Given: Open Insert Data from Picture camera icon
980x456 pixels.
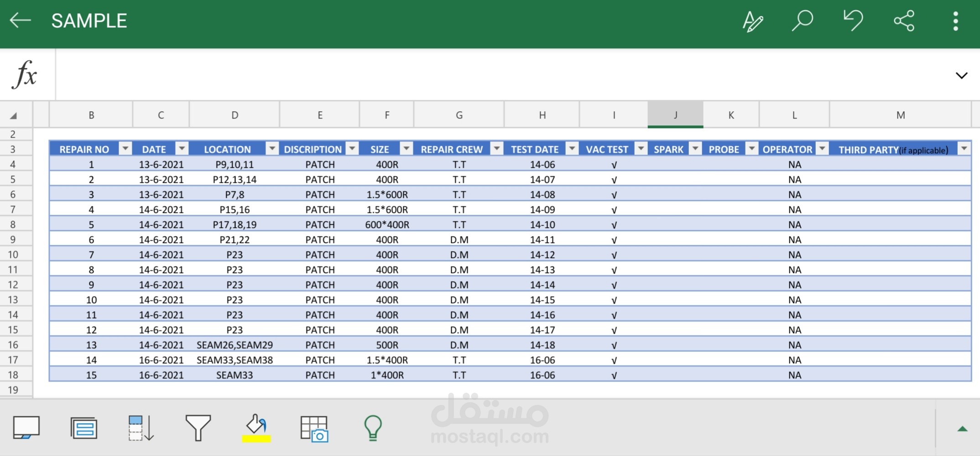Looking at the screenshot, I should click(x=315, y=428).
